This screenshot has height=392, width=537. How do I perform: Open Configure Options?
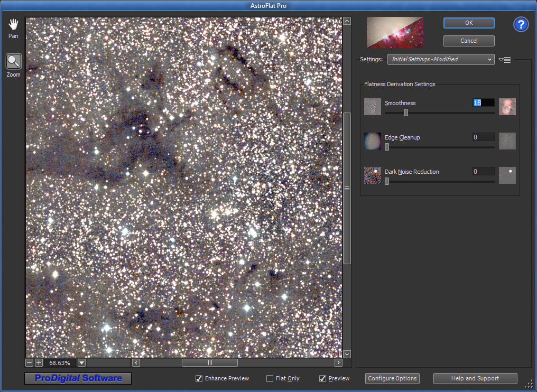[x=393, y=378]
